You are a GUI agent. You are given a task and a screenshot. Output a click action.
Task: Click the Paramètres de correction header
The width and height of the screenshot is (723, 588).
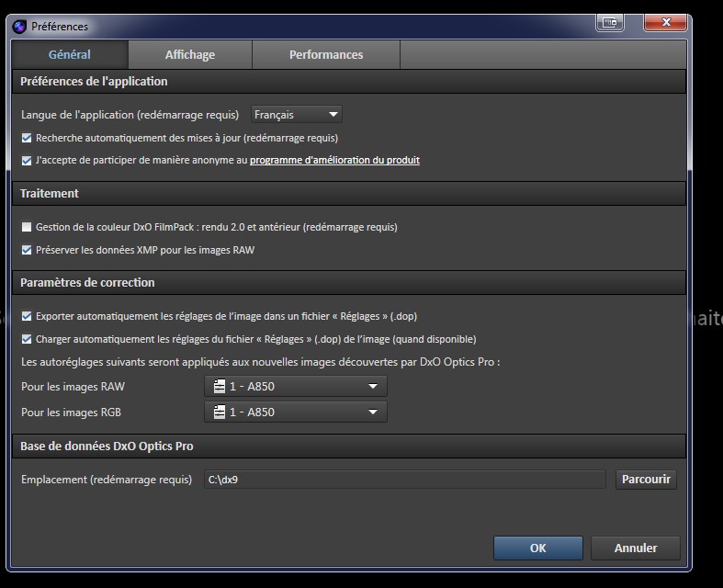pos(349,282)
